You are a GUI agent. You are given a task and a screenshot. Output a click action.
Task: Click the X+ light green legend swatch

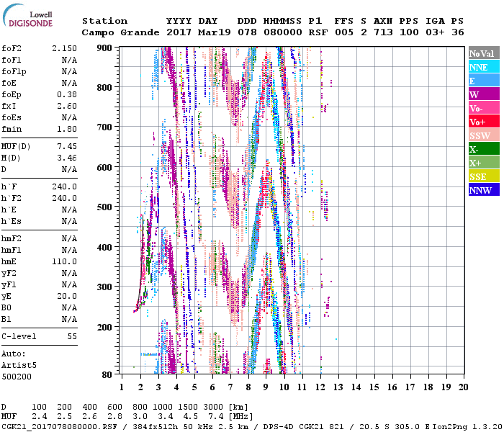pos(483,163)
